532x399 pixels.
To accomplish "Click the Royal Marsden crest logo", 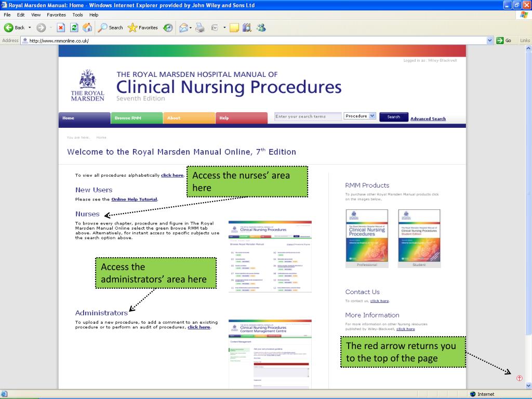I will 87,86.
